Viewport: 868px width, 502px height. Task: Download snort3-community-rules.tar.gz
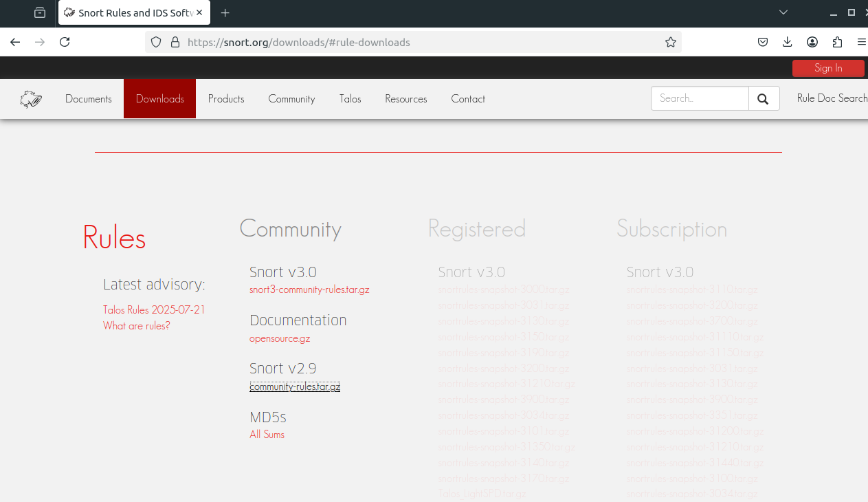point(309,290)
